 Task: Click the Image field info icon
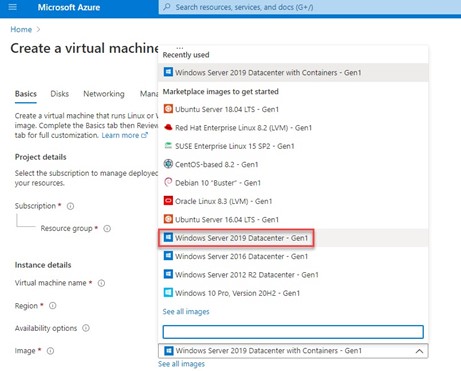[50, 351]
